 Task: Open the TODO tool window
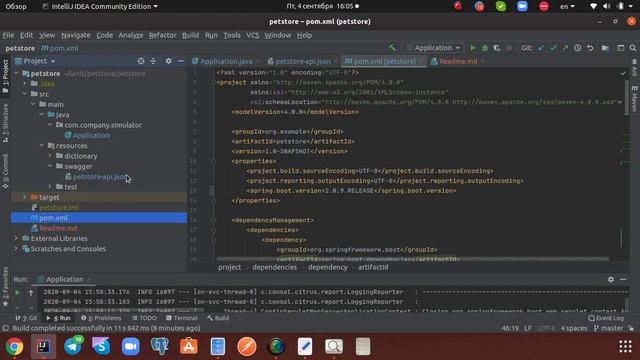144,318
